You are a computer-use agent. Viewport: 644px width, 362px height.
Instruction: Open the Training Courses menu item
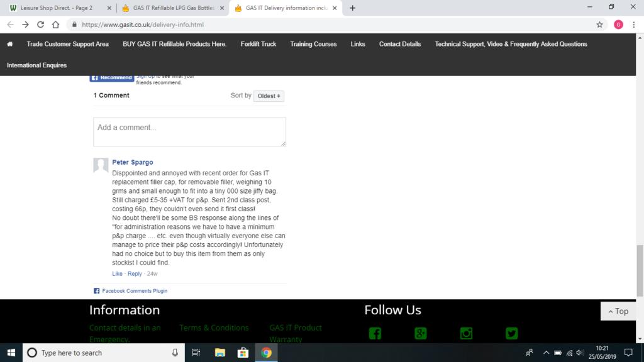tap(313, 44)
